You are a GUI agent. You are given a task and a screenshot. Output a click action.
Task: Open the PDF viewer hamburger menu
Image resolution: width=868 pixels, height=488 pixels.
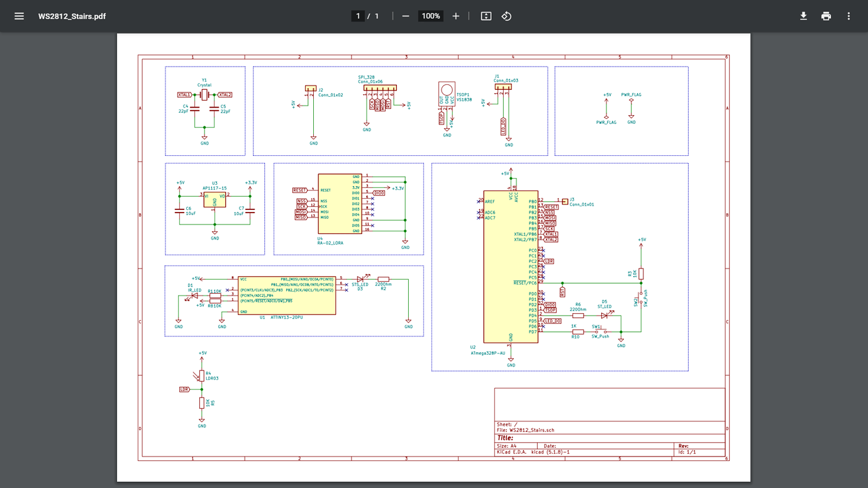point(19,16)
